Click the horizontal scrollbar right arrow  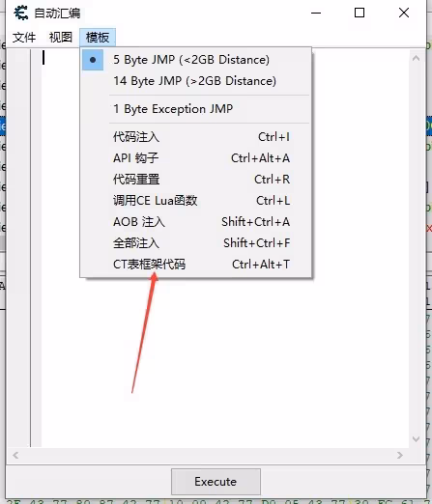(x=400, y=456)
